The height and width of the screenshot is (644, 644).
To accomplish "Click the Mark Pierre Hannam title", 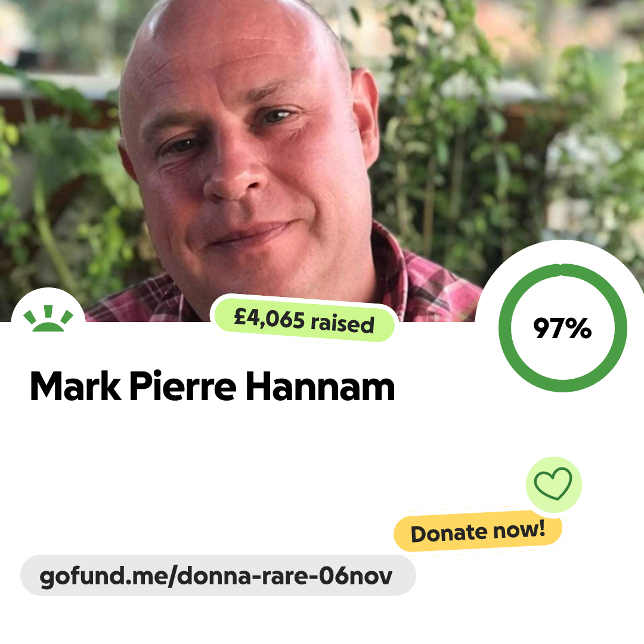I will (x=212, y=386).
